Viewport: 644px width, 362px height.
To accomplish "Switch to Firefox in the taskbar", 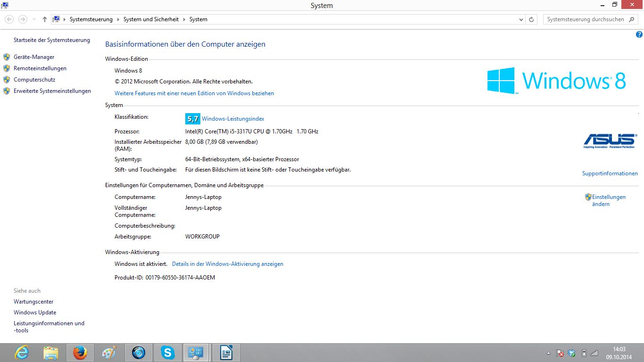I will coord(80,353).
